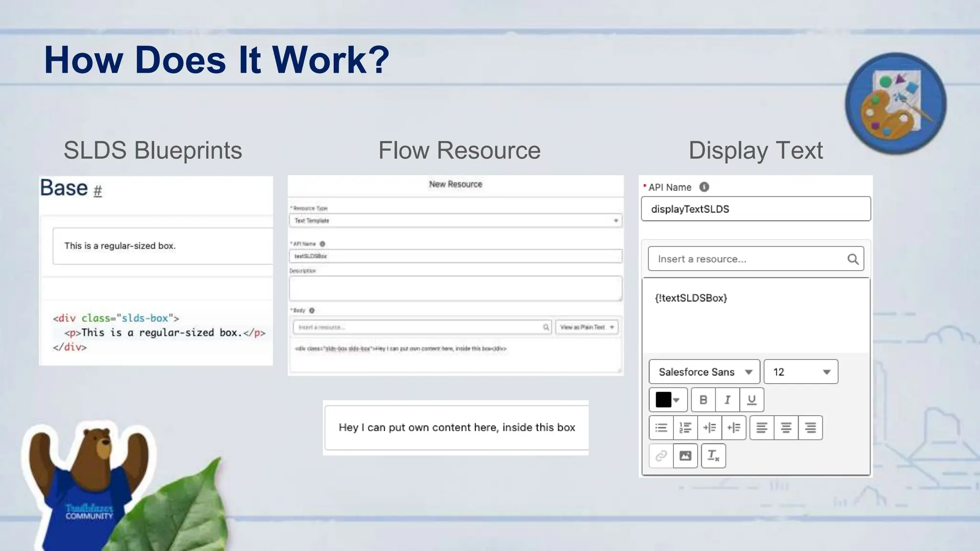Click the insert image icon
This screenshot has height=551, width=980.
pos(685,456)
